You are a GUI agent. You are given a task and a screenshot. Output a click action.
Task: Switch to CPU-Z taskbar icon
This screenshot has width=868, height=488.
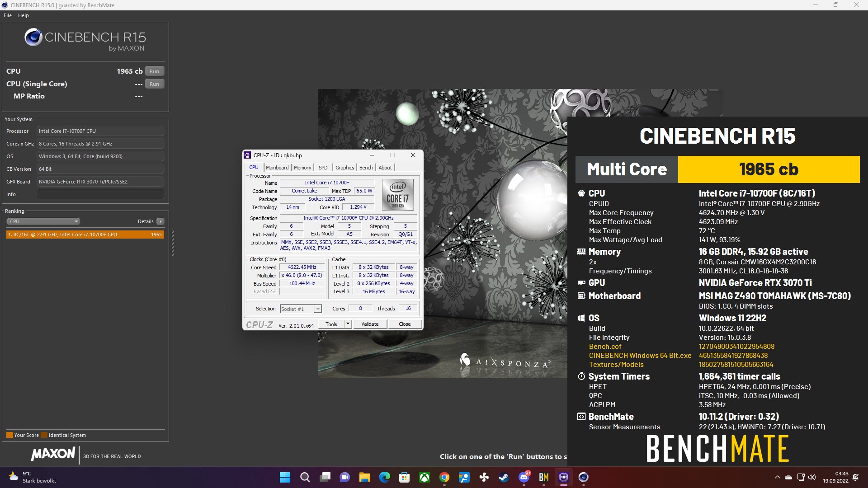point(564,477)
